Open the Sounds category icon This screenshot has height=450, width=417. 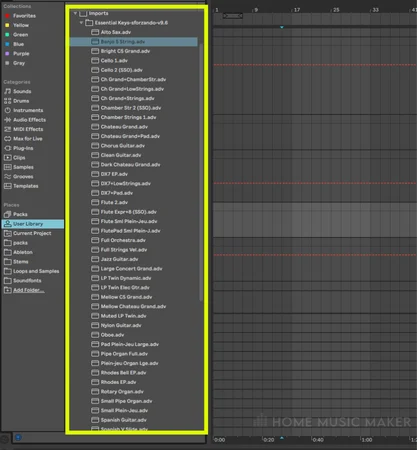[7, 91]
